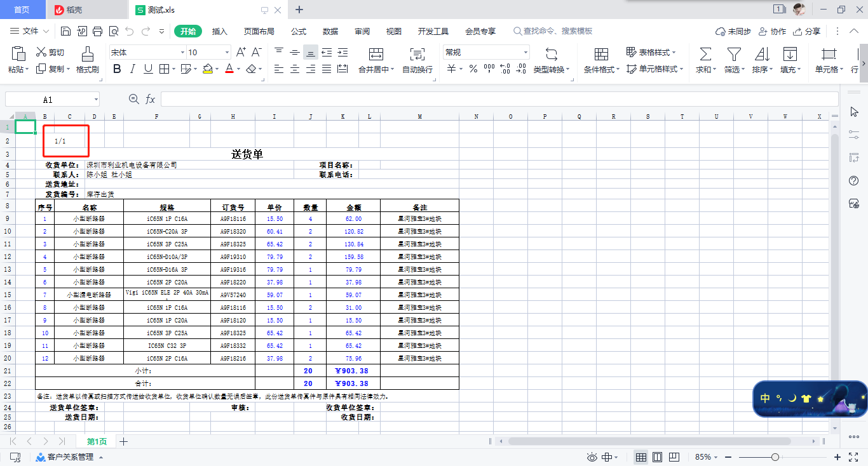The image size is (868, 466).
Task: Click the Not Synced (未同步) button
Action: pos(733,31)
